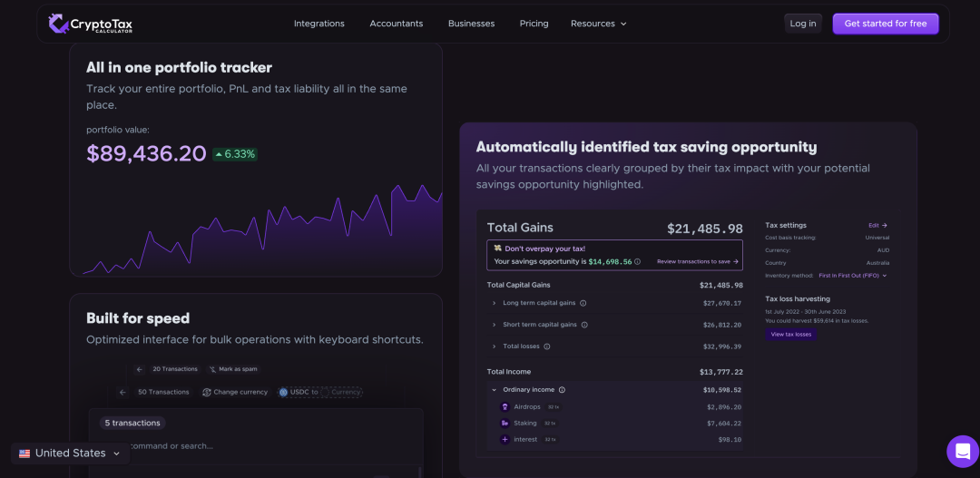980x478 pixels.
Task: Open the United States country selector
Action: (70, 454)
